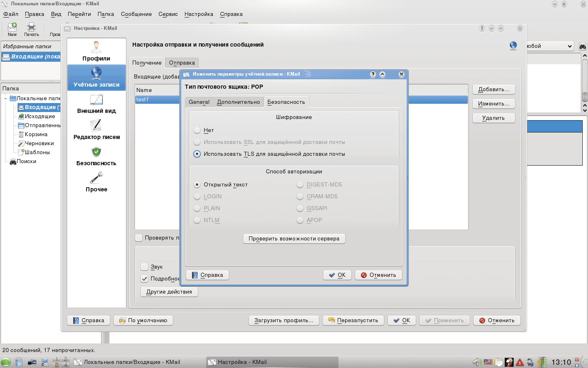Open the Файл menu

pyautogui.click(x=11, y=14)
